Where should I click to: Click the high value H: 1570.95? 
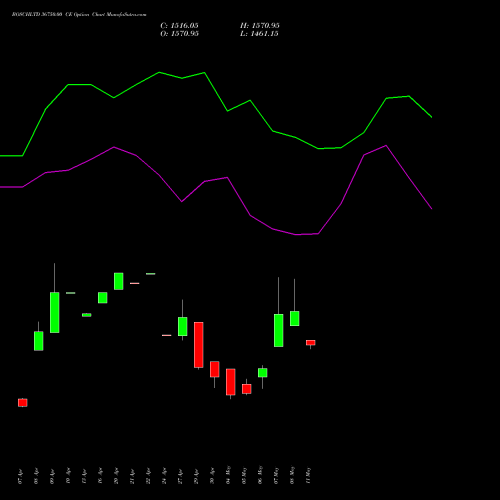pos(260,26)
